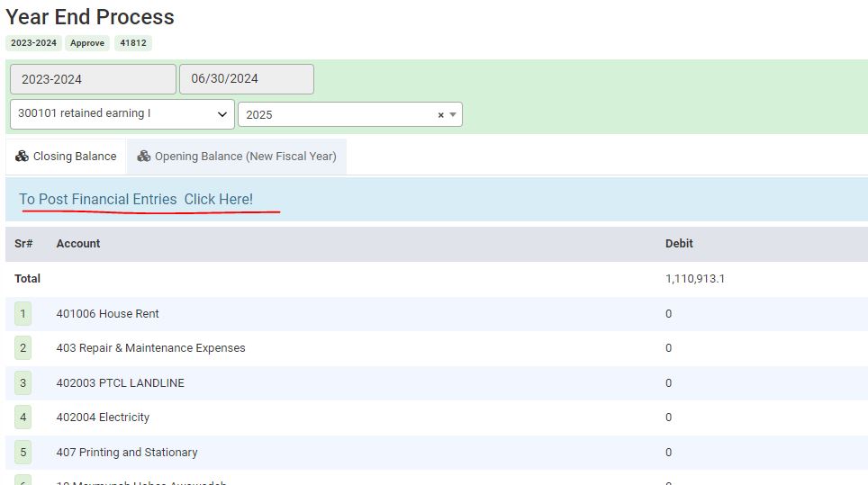Click serial number badge 1

pyautogui.click(x=23, y=314)
